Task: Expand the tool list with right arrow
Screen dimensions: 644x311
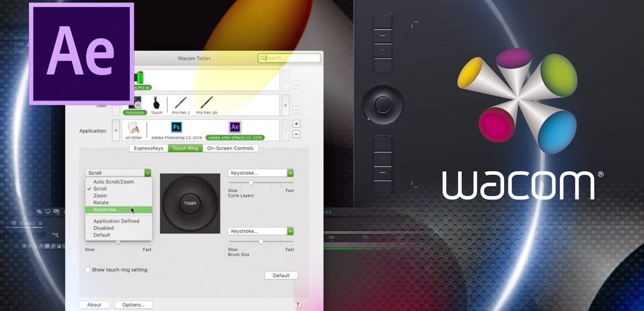Action: point(285,105)
